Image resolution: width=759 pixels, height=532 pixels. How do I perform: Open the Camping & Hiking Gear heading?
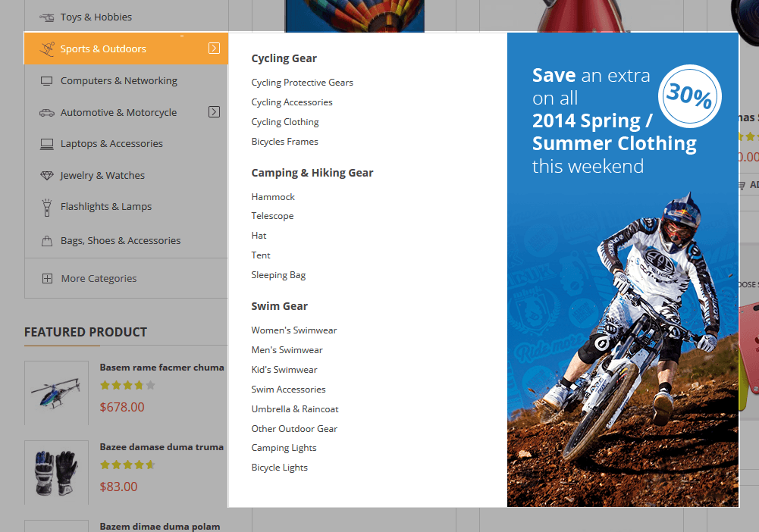[x=312, y=173]
